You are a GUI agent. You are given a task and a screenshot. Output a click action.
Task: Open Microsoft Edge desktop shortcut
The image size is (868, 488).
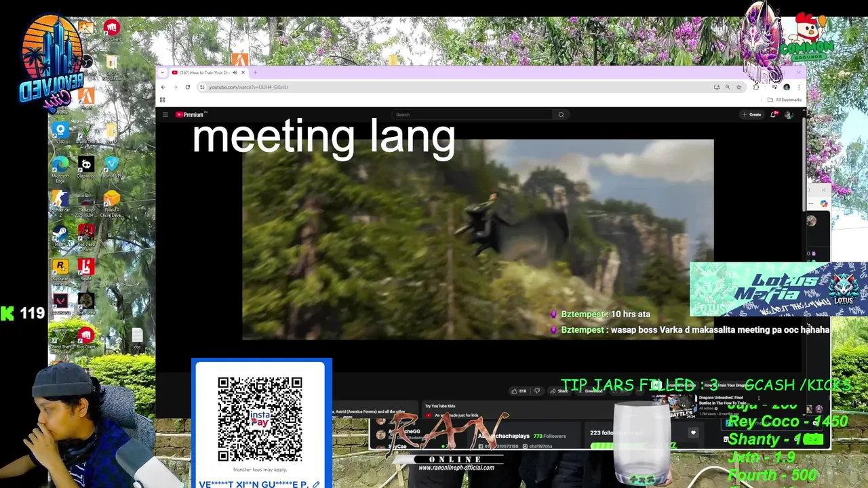[x=60, y=169]
